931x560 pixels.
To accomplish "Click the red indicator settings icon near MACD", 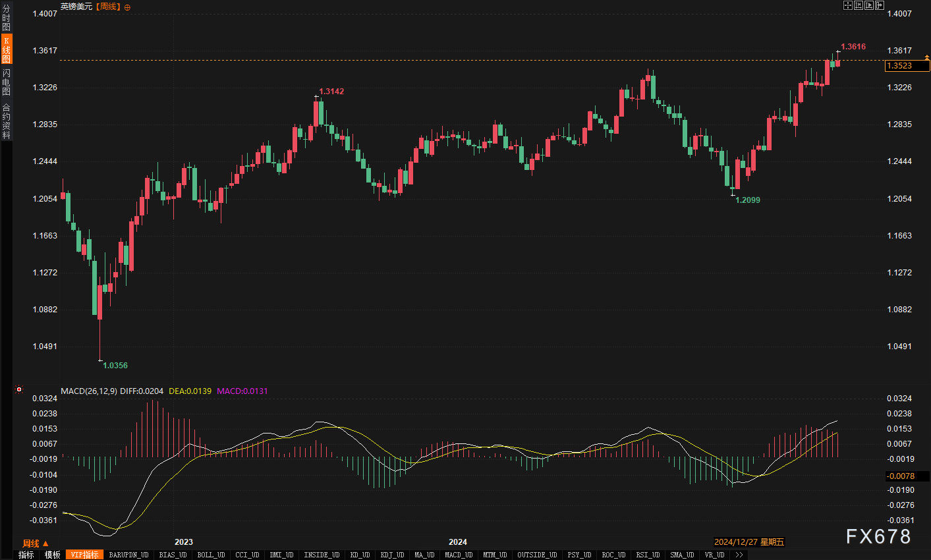I will 19,389.
